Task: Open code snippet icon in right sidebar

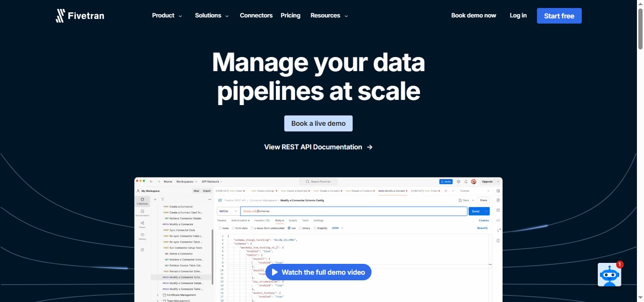Action: pos(498,220)
